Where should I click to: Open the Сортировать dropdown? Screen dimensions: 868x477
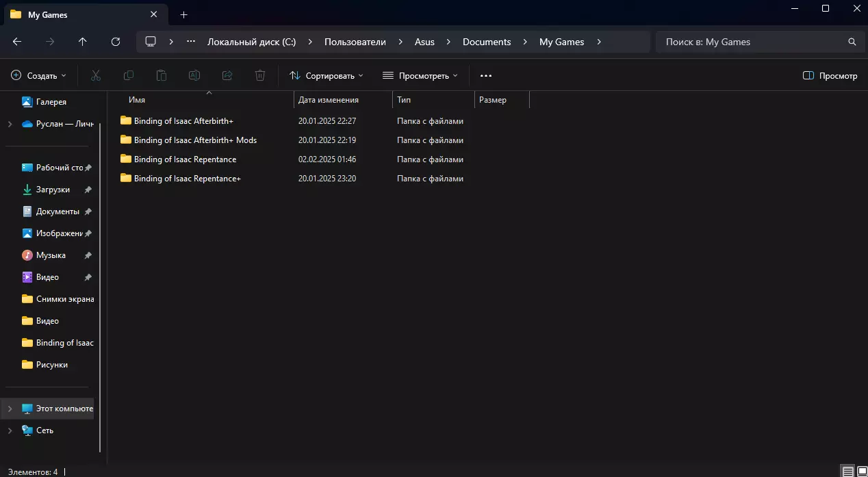[326, 75]
